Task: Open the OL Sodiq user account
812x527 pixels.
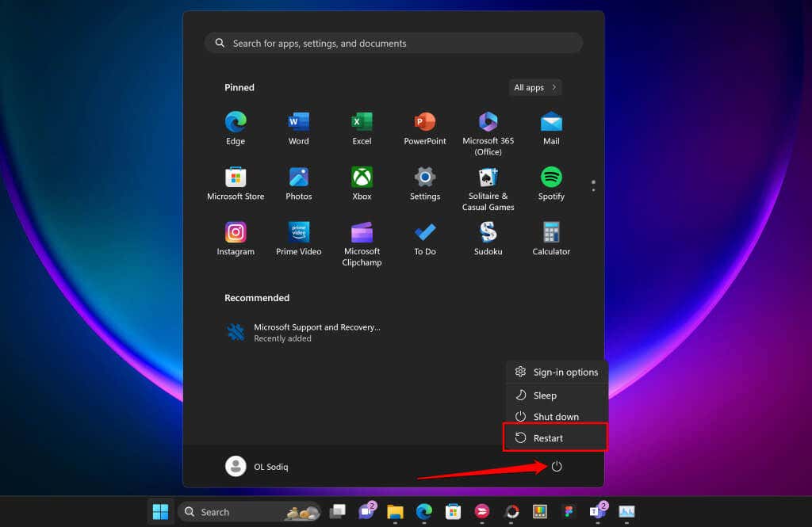Action: pos(257,467)
